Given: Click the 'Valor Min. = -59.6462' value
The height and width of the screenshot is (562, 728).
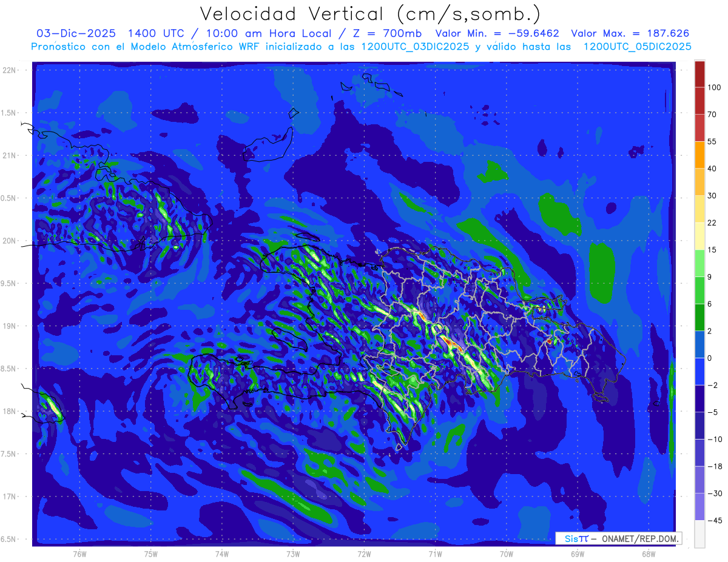Looking at the screenshot, I should pos(497,33).
